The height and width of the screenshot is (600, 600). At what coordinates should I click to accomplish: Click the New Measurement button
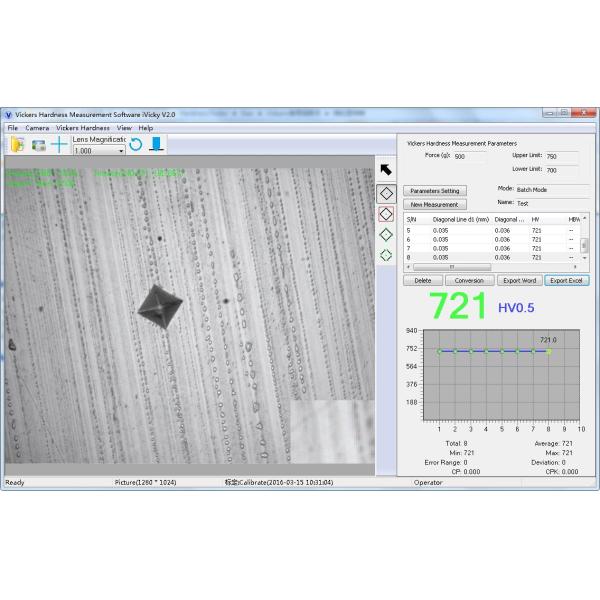point(435,204)
